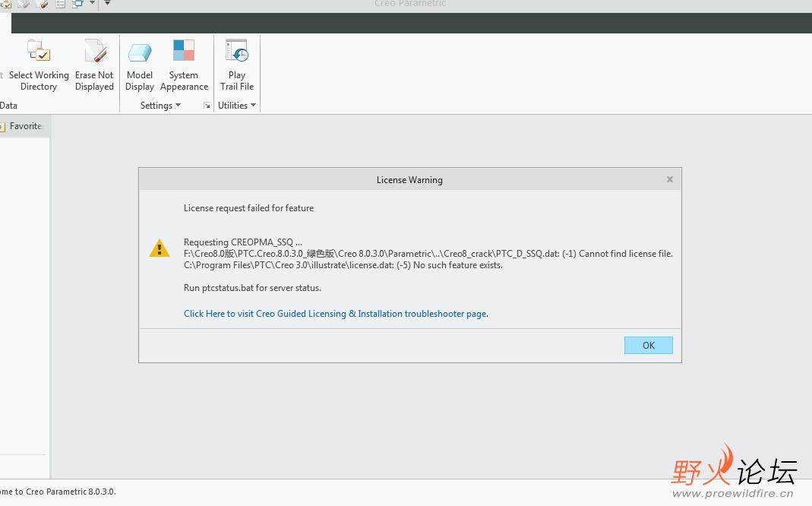Screen dimensions: 812x506
Task: Click the License Warning title bar
Action: (409, 180)
